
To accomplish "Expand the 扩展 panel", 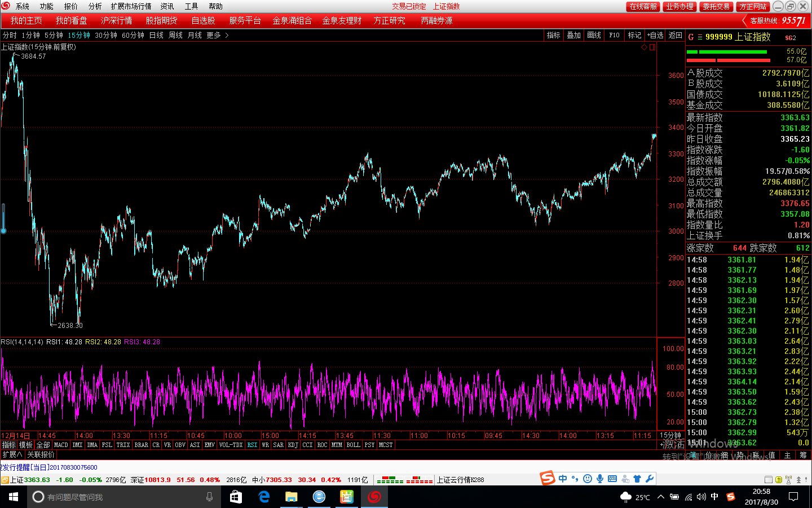I will click(12, 454).
